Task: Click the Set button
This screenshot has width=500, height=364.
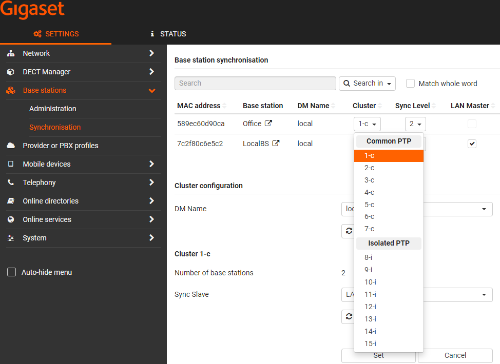Action: 378,355
